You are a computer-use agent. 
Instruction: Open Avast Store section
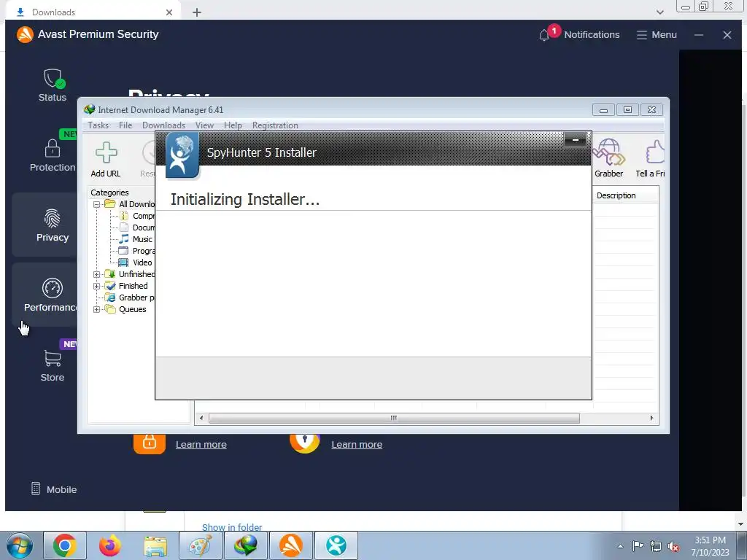[53, 365]
